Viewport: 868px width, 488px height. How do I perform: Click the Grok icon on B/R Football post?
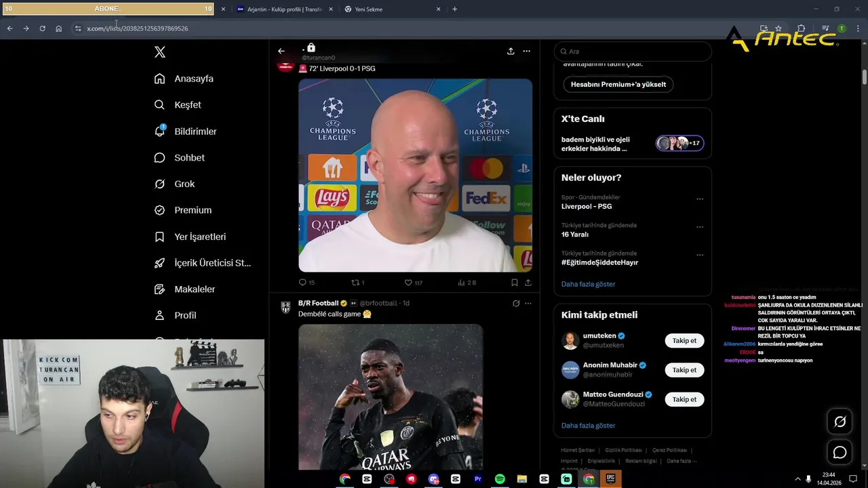(x=516, y=303)
